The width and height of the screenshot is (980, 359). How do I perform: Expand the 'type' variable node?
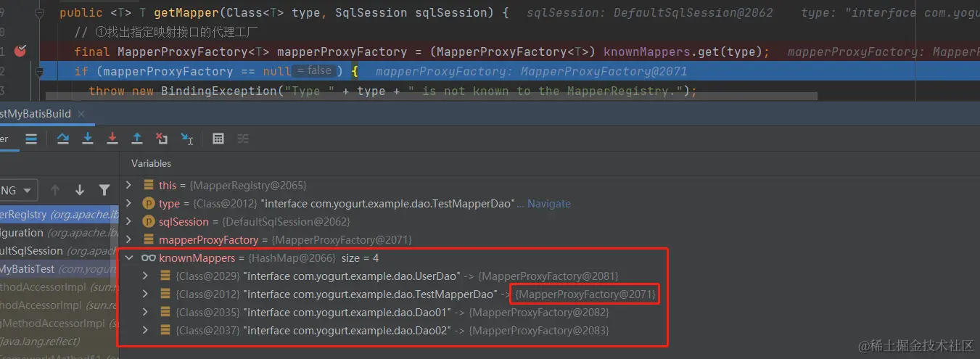pos(129,204)
